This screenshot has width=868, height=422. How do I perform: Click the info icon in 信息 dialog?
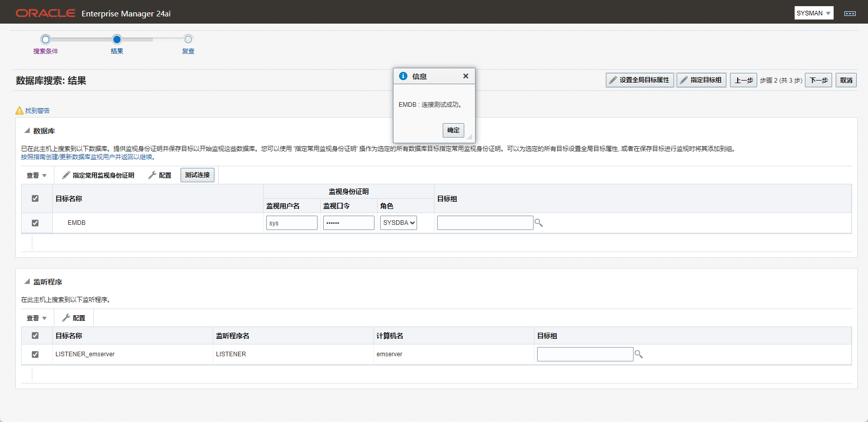click(x=403, y=76)
